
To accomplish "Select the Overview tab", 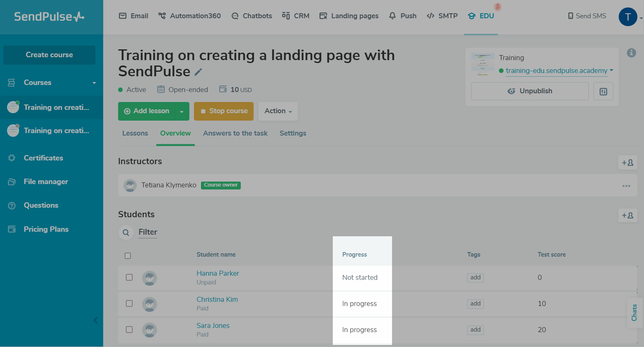I will pyautogui.click(x=175, y=133).
